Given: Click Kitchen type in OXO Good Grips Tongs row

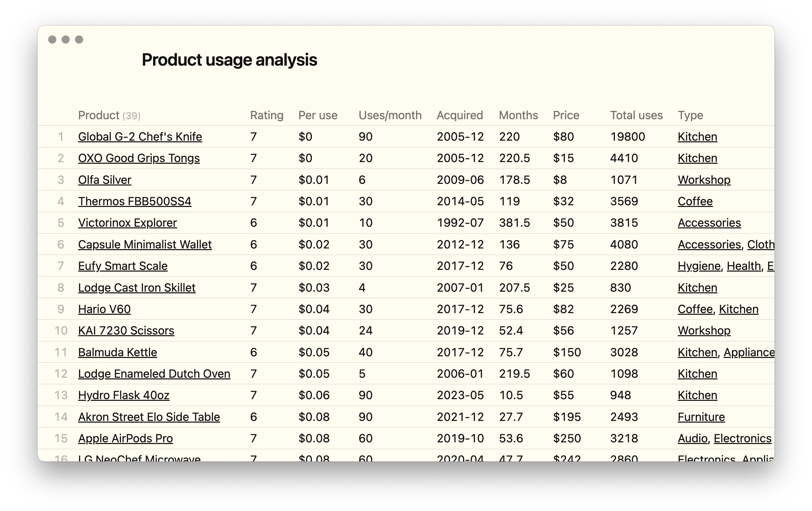Looking at the screenshot, I should coord(697,158).
